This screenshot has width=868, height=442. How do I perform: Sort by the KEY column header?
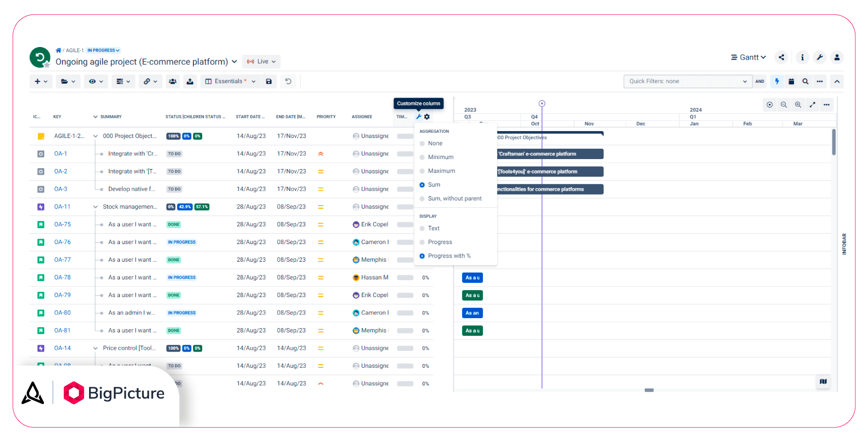click(57, 117)
